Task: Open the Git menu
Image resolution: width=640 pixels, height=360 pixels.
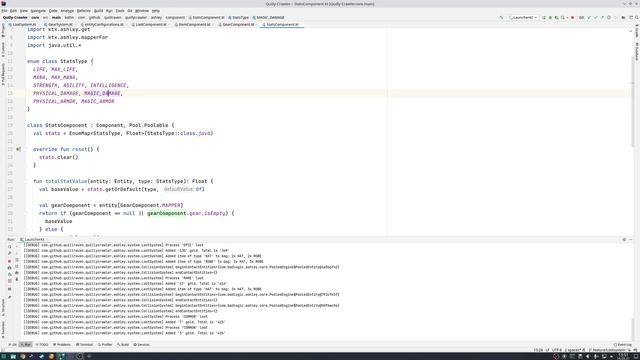Action: click(130, 11)
